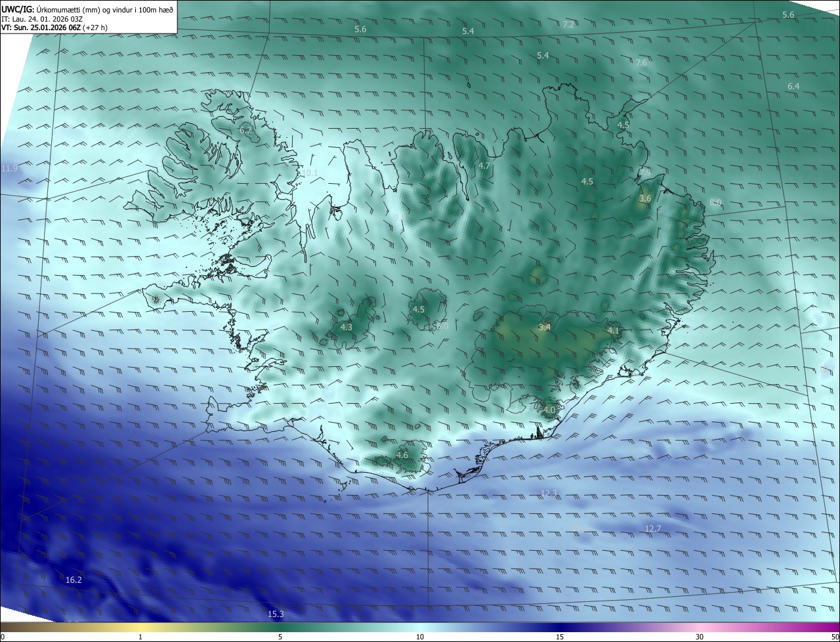Screen dimensions: 840x642
Task: Click the 11.9 value label
Action: [x=9, y=169]
